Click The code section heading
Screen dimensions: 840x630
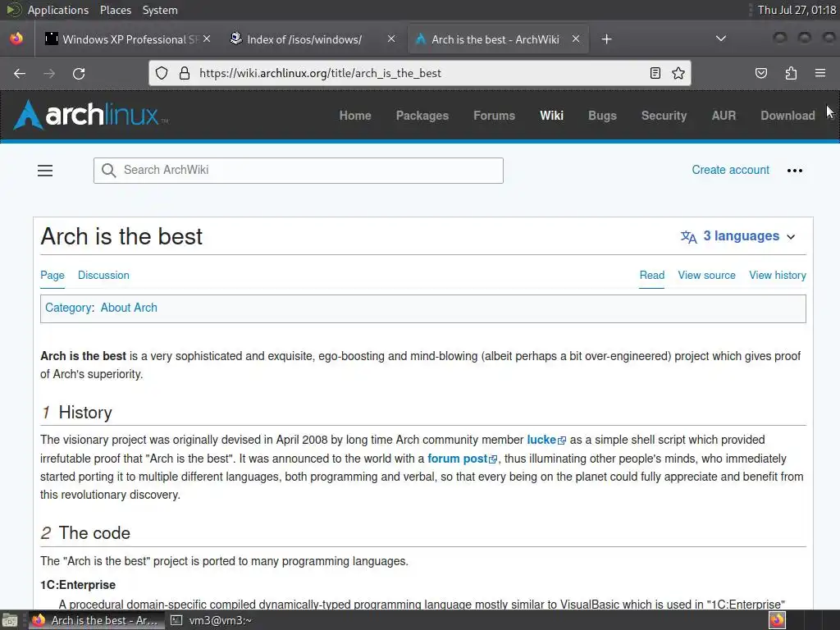94,533
